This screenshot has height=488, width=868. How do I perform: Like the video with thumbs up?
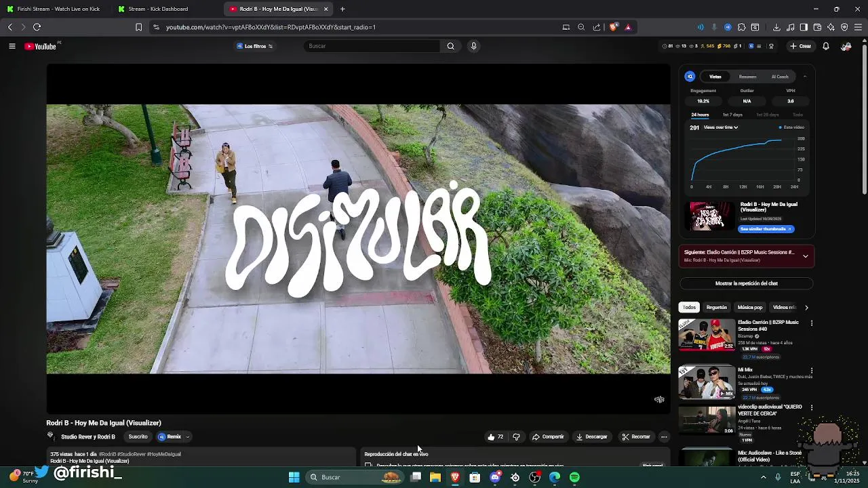coord(495,436)
